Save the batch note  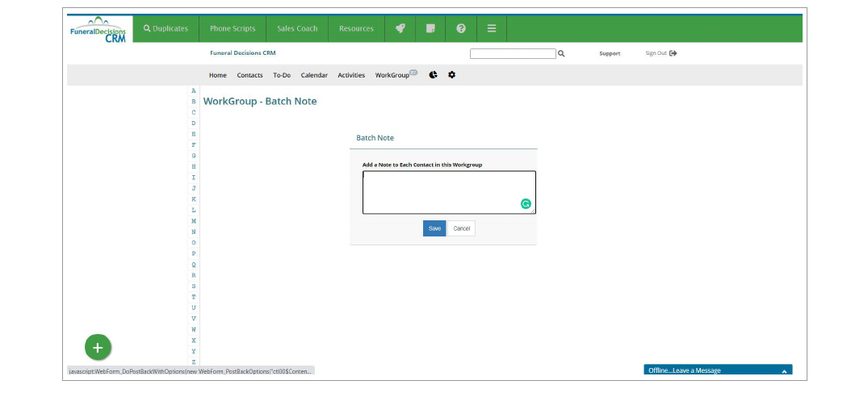[434, 228]
